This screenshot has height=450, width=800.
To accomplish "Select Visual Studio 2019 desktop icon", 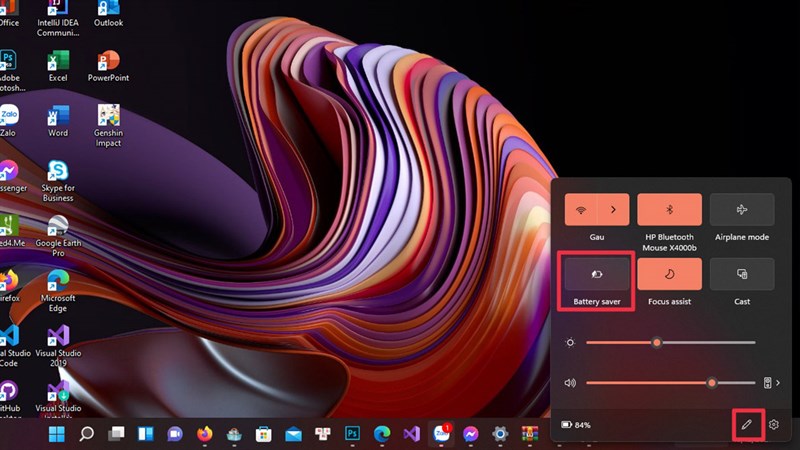I will click(x=58, y=346).
